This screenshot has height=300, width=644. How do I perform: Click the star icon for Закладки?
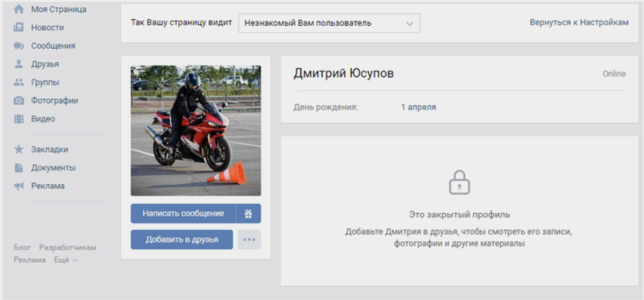(x=18, y=150)
